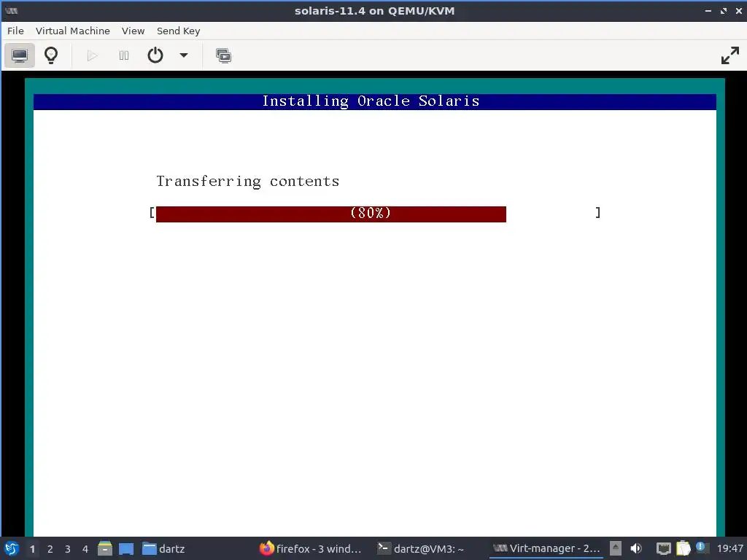Image resolution: width=747 pixels, height=560 pixels.
Task: Open the File menu
Action: 15,31
